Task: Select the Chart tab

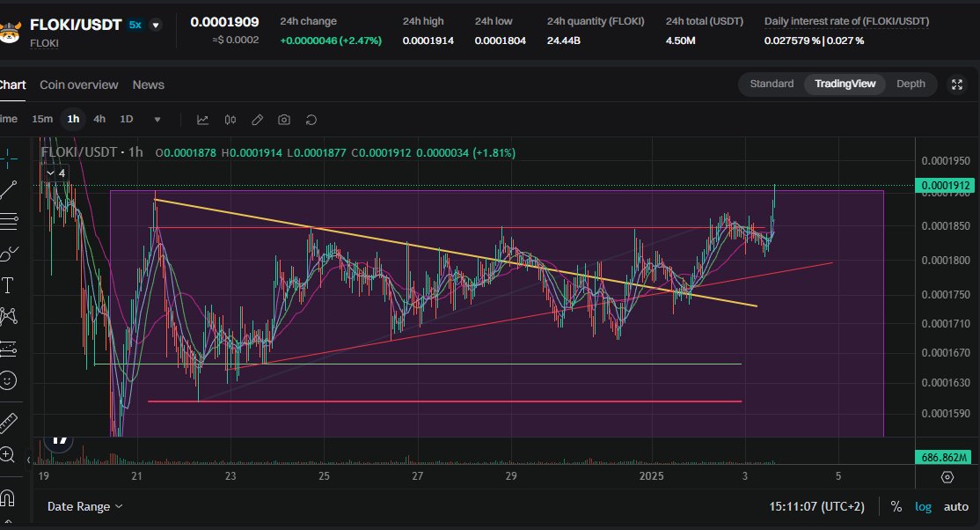Action: [12, 85]
